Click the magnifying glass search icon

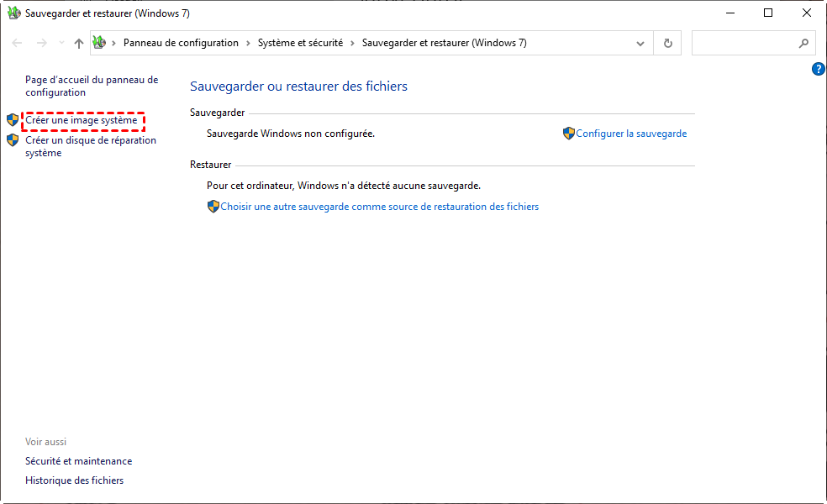803,43
